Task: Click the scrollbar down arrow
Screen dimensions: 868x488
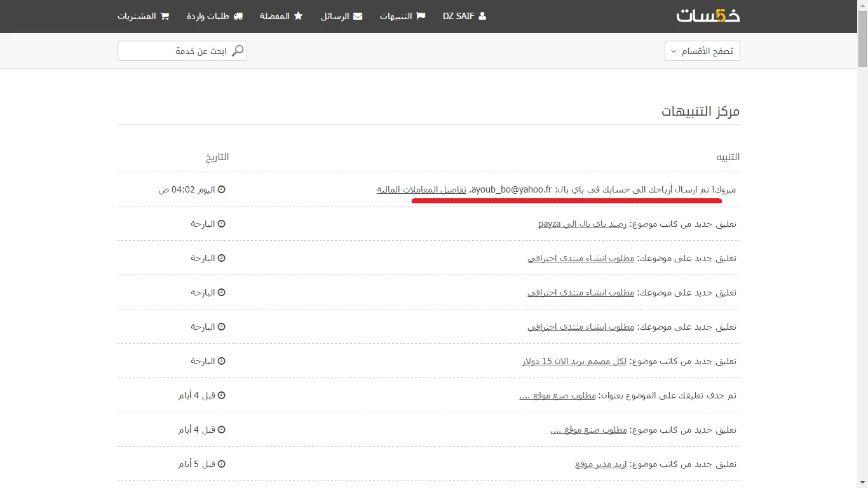Action: [x=862, y=482]
